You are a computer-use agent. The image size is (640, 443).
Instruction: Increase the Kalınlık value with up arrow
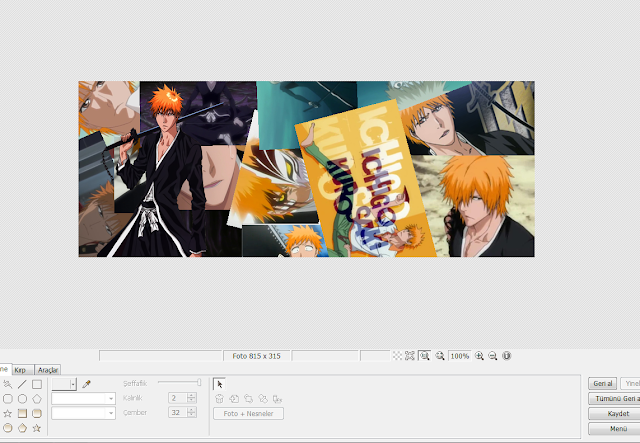[191, 395]
